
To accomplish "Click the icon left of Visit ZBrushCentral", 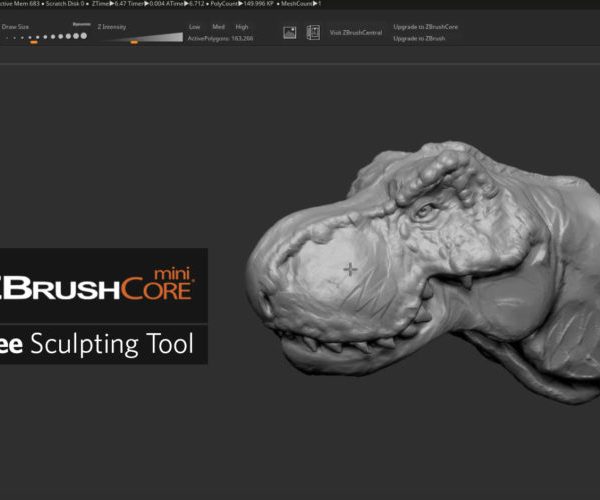I will tap(313, 32).
